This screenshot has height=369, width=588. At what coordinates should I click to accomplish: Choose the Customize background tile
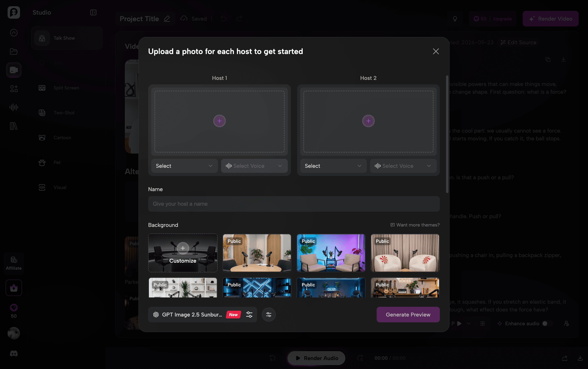tap(183, 253)
